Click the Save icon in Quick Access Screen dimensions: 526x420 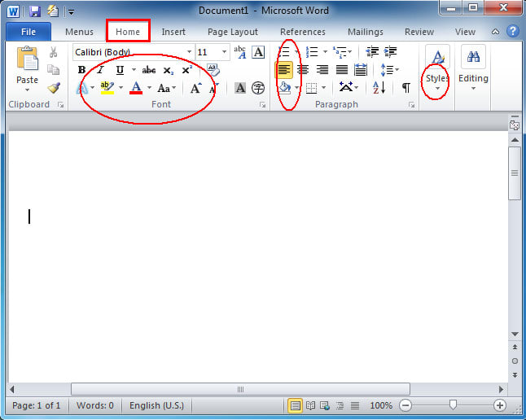click(34, 12)
